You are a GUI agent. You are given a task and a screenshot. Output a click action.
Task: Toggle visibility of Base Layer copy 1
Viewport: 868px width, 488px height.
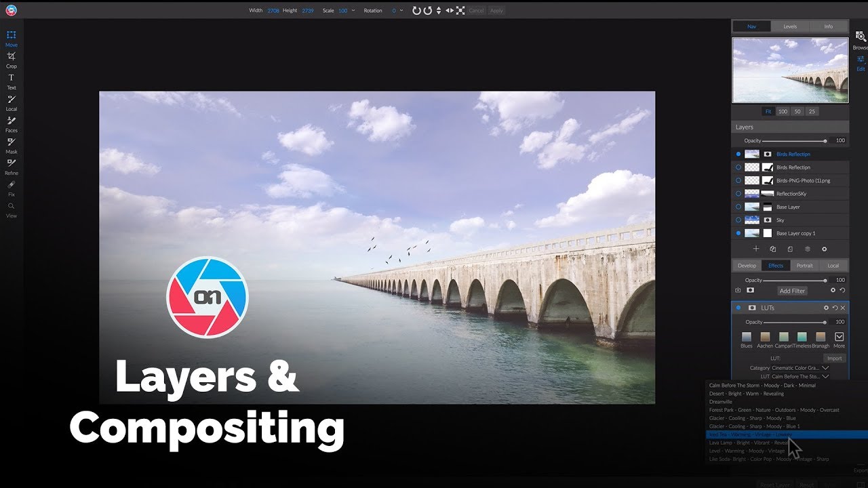click(x=738, y=233)
